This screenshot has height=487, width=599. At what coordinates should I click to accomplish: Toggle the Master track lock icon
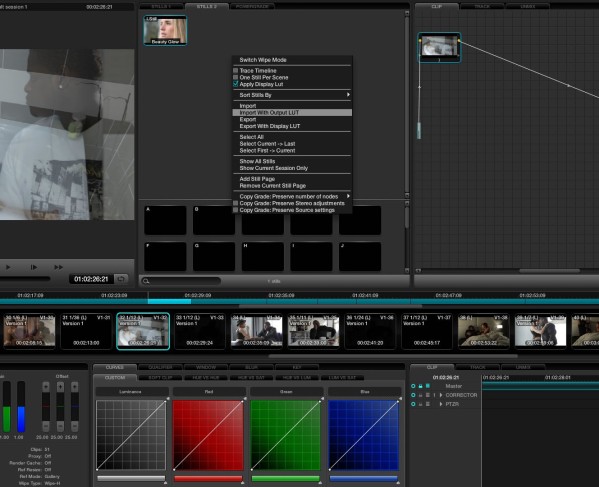(x=420, y=386)
